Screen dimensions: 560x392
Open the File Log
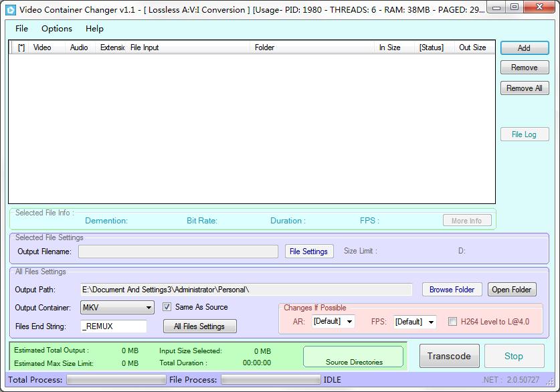tap(524, 134)
